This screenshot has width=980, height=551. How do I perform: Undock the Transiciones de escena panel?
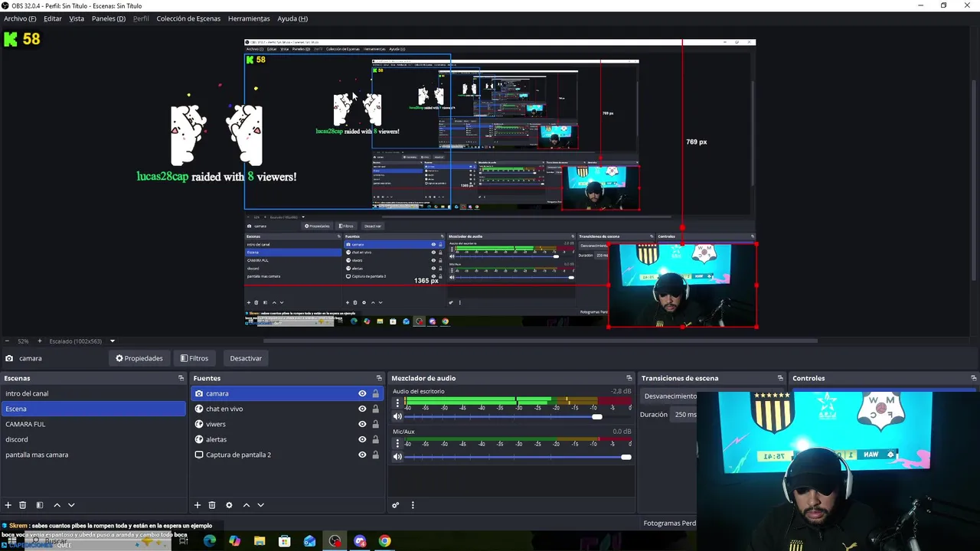tap(780, 378)
